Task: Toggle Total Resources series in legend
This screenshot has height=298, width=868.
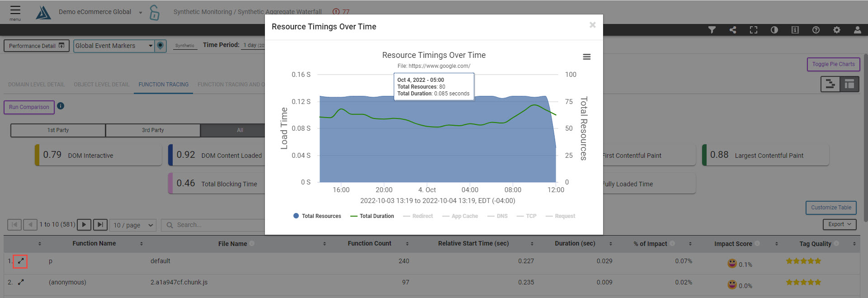Action: click(317, 216)
